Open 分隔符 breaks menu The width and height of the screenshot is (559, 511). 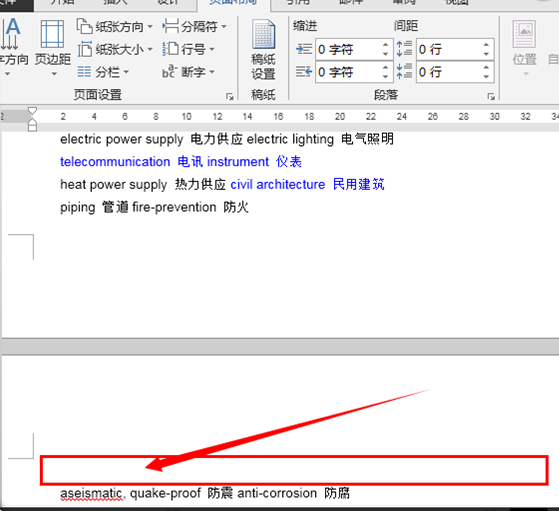pyautogui.click(x=194, y=26)
